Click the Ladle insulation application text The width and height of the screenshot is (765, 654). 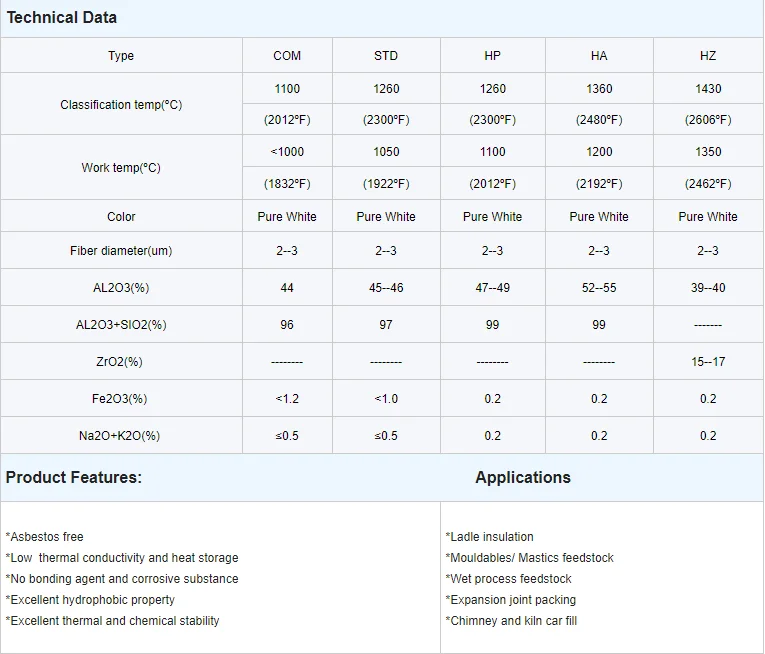(490, 537)
